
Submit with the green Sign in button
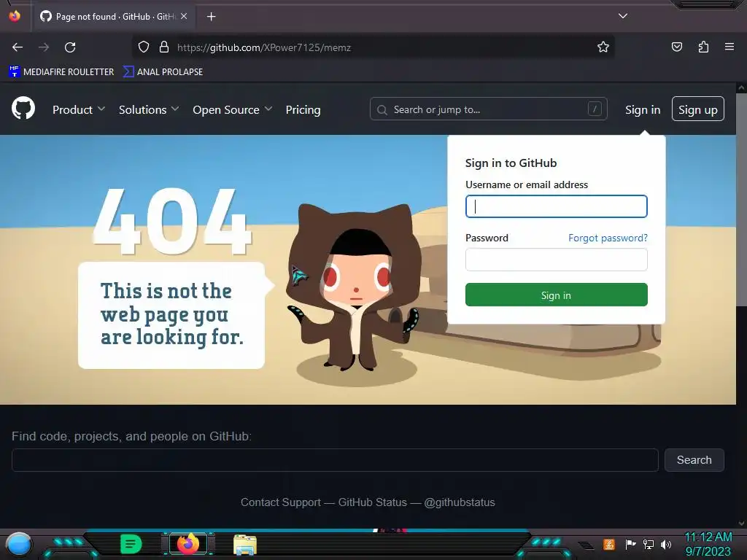(x=556, y=295)
